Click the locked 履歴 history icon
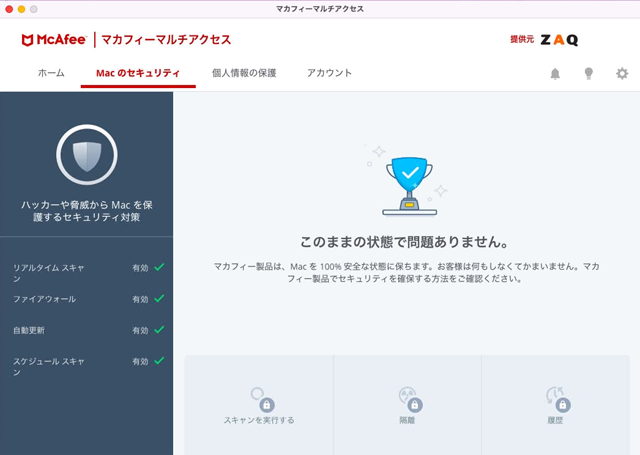 coord(558,400)
